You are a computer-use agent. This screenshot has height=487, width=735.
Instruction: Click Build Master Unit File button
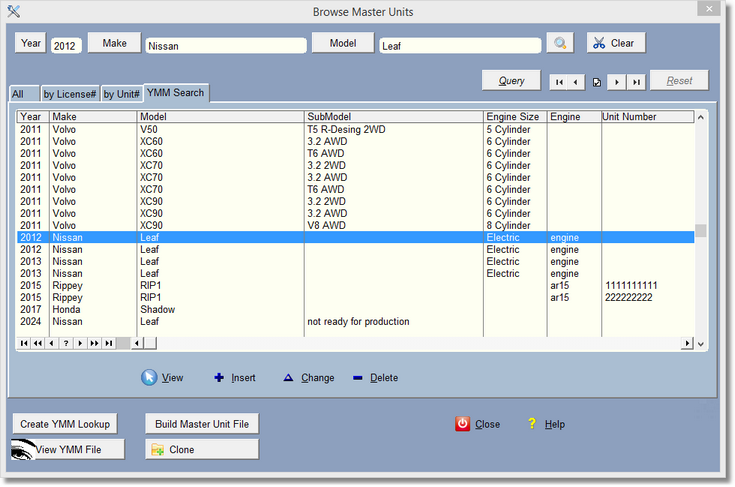201,424
